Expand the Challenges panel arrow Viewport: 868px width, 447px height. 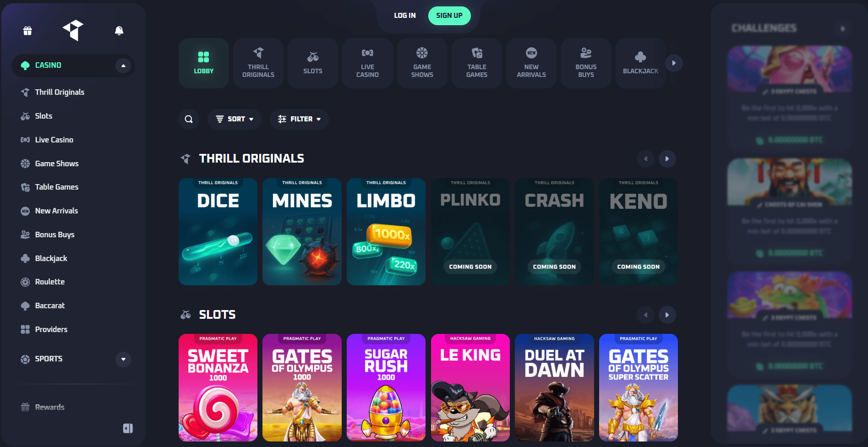pos(843,28)
